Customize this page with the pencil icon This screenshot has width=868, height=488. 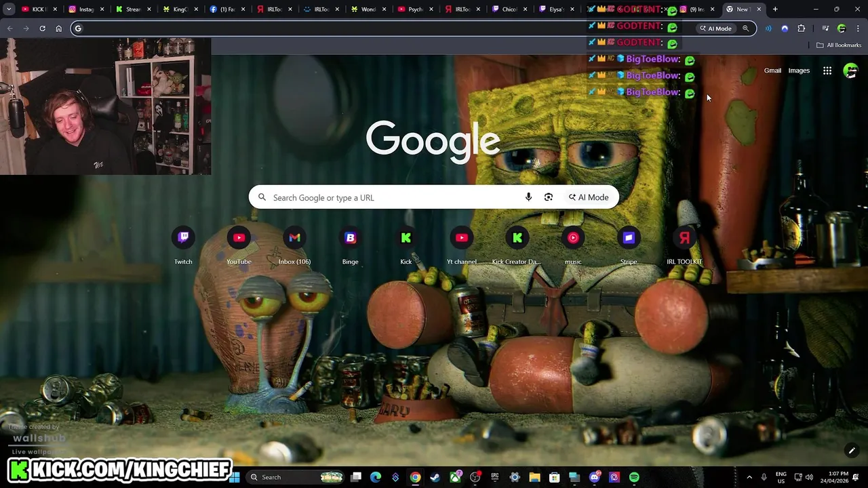[x=852, y=451]
